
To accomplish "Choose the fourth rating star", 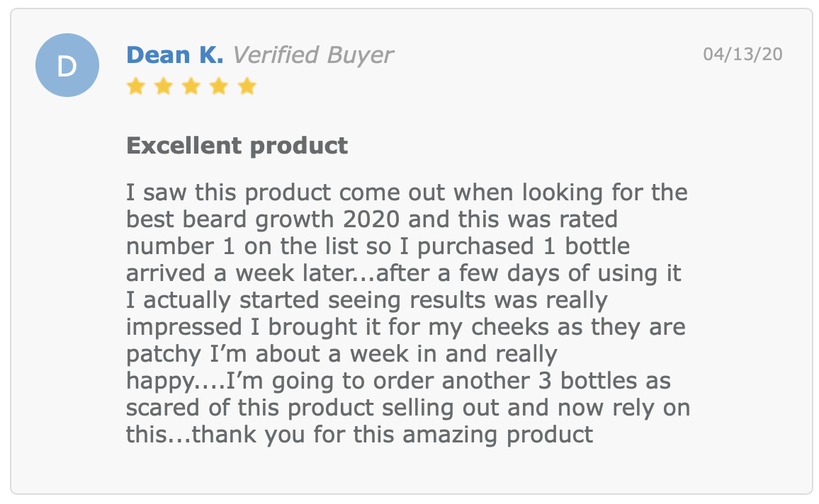I will click(x=219, y=86).
